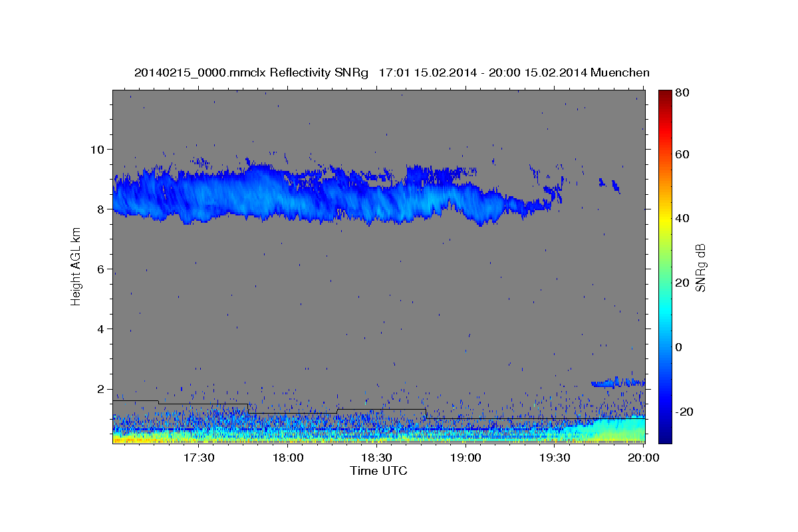Click the colorbar value 20 (positive)
The image size is (798, 532).
[x=682, y=283]
